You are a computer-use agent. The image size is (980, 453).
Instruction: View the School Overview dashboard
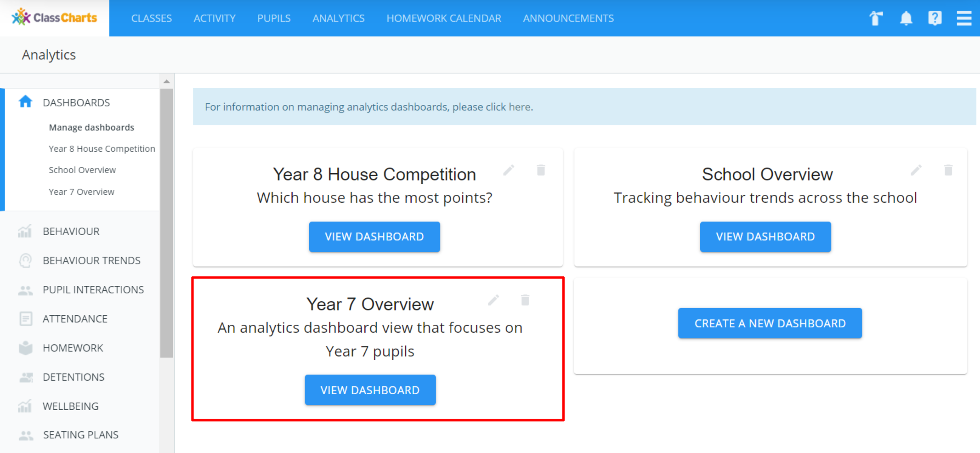tap(765, 237)
